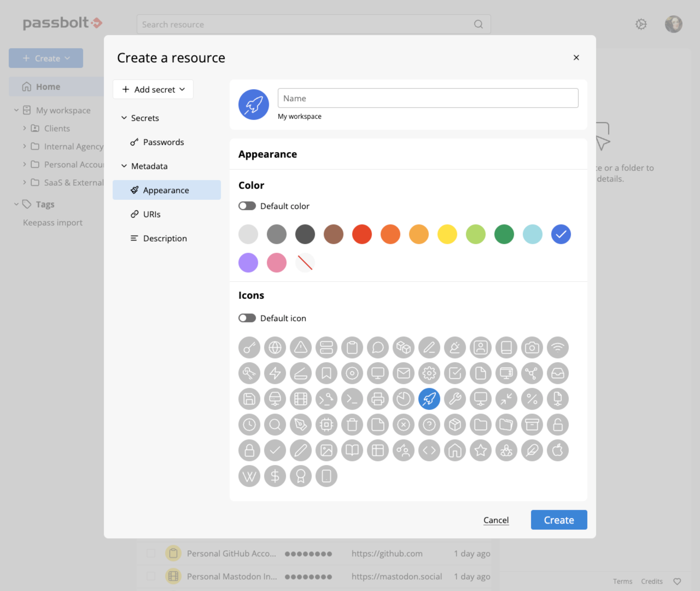The width and height of the screenshot is (700, 591).
Task: Open the URIs section
Action: coord(152,214)
